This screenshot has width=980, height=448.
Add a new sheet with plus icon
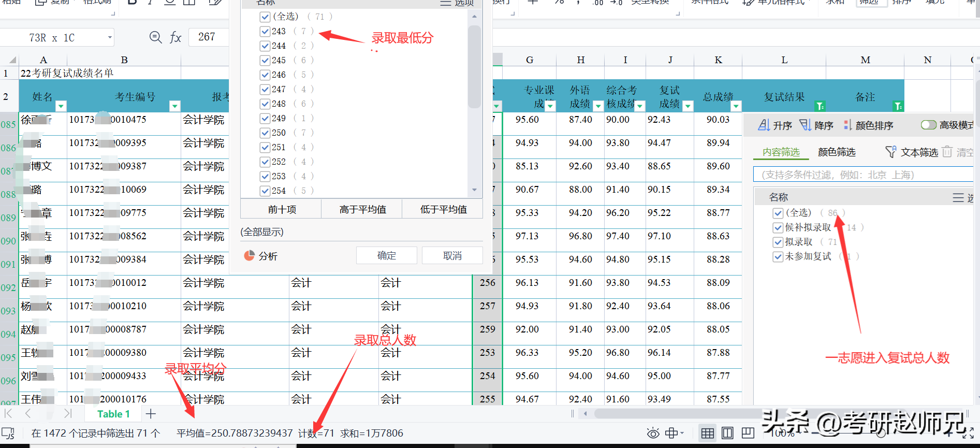151,414
